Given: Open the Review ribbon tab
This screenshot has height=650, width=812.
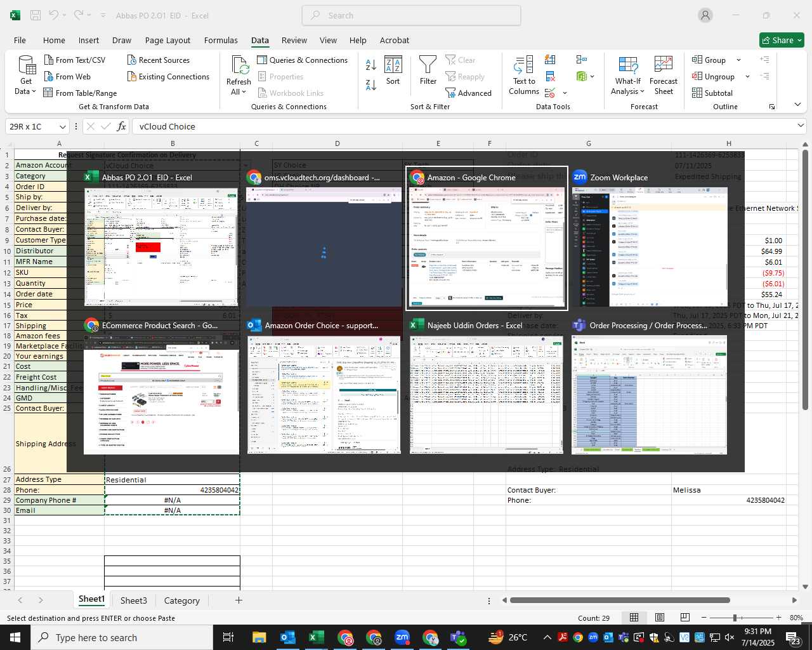Looking at the screenshot, I should 294,40.
